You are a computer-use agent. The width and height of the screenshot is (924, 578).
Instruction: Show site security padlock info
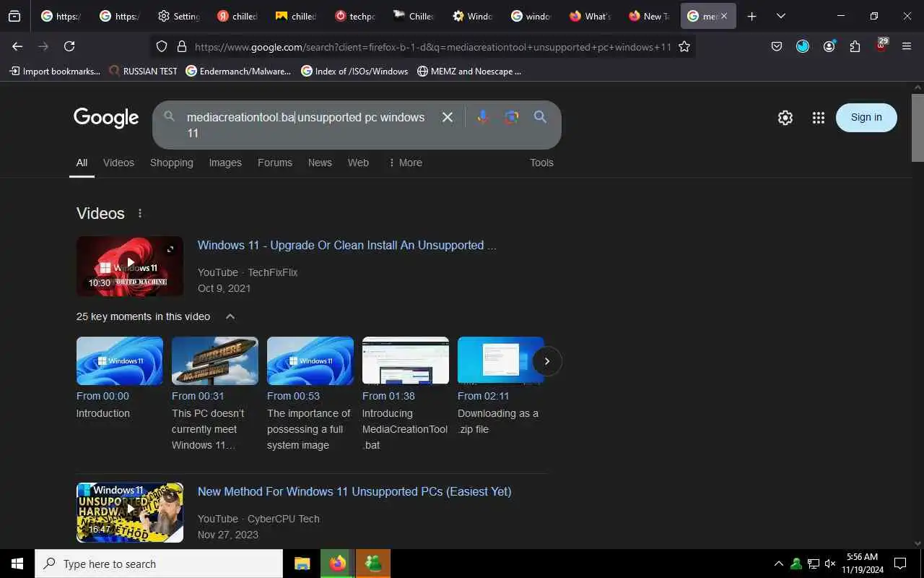tap(182, 46)
